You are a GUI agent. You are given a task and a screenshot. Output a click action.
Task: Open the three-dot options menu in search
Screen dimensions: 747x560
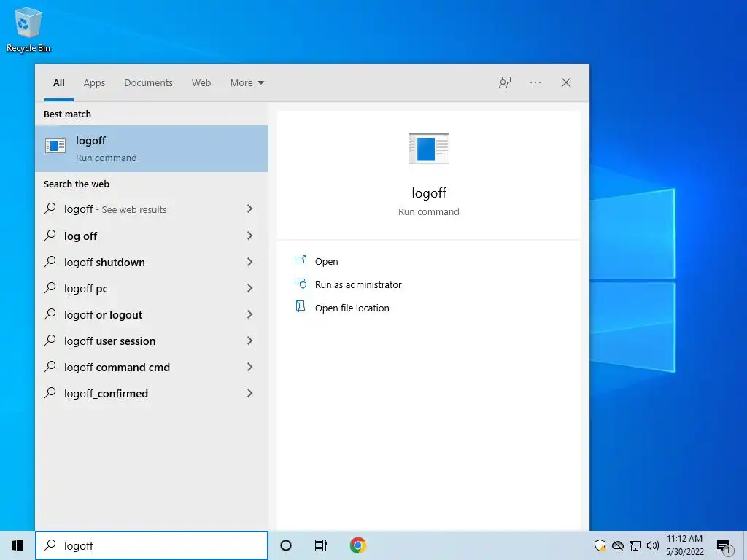(x=535, y=83)
